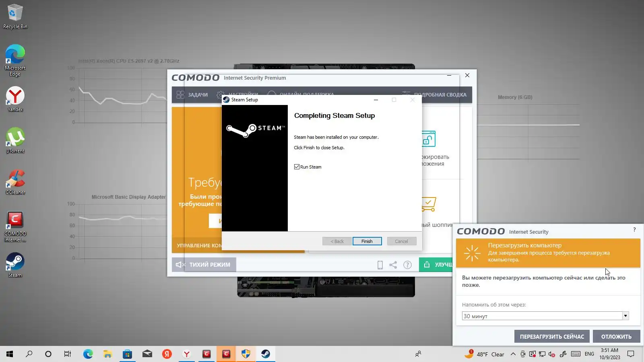Open Task View on the taskbar

click(x=68, y=354)
